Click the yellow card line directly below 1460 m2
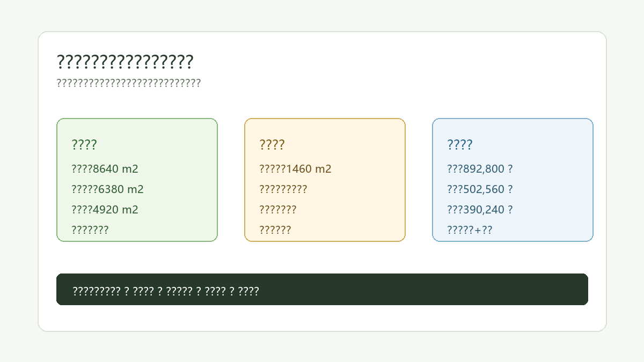Screen dimensions: 644x362 point(283,189)
